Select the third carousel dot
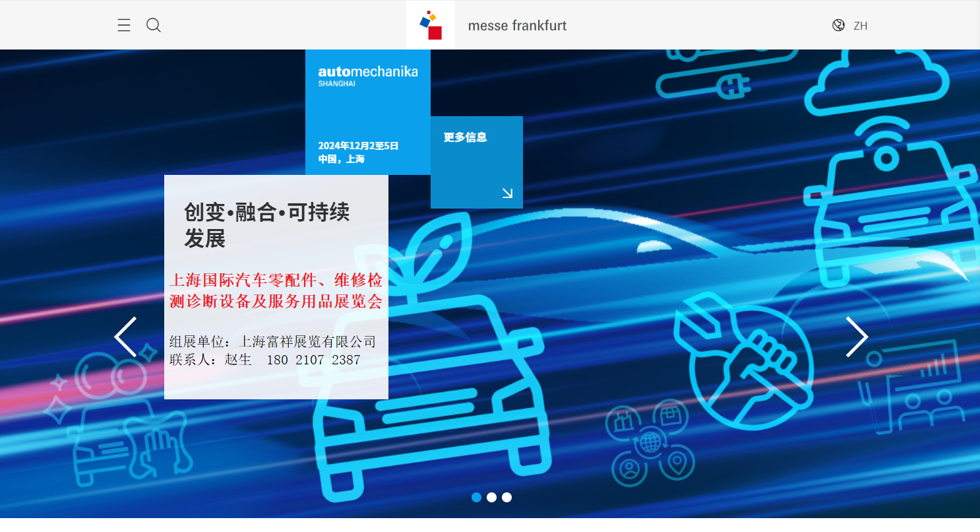This screenshot has height=532, width=980. 506,497
